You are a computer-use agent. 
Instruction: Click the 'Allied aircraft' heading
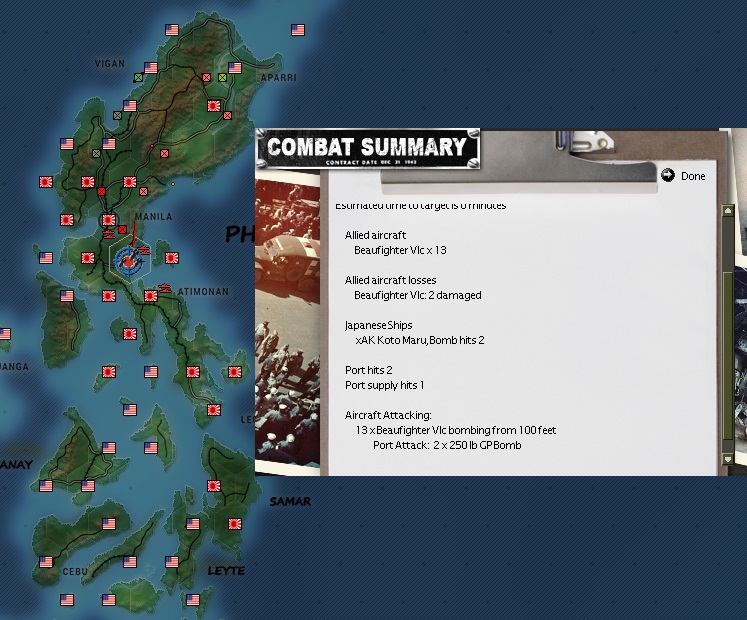pyautogui.click(x=375, y=235)
